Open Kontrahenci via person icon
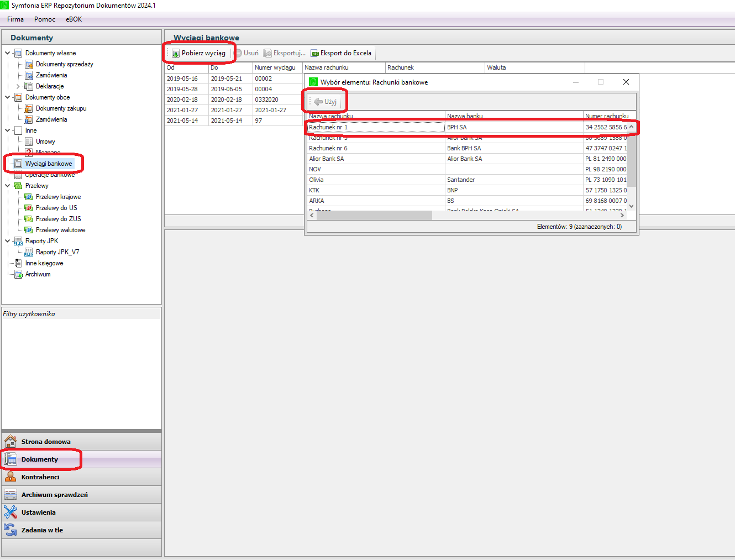 [x=11, y=477]
